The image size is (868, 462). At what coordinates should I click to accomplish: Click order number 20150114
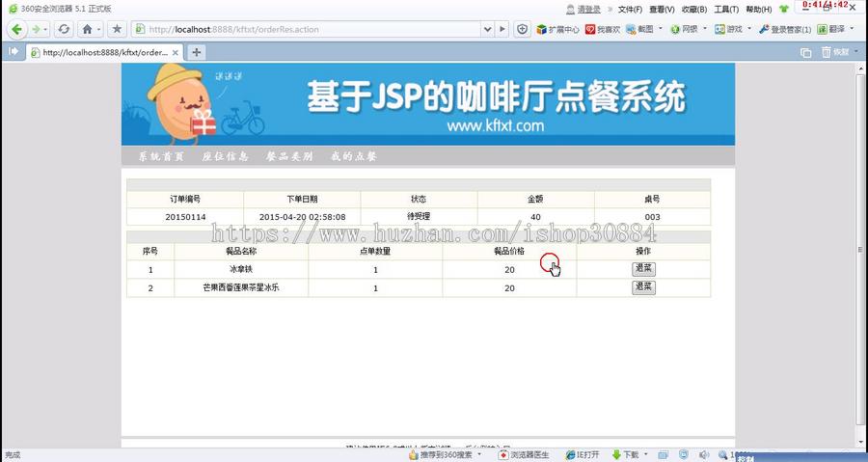point(185,217)
